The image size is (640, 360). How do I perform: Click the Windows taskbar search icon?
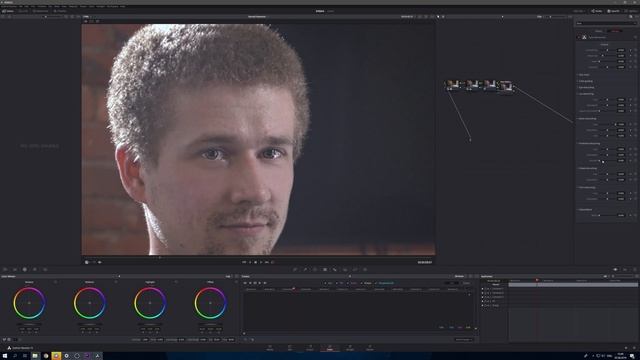coord(15,356)
